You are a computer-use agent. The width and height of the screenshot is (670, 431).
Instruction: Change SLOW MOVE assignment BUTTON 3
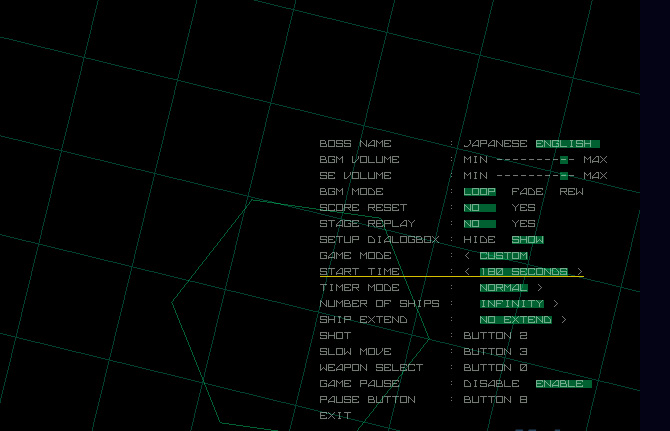click(x=495, y=352)
